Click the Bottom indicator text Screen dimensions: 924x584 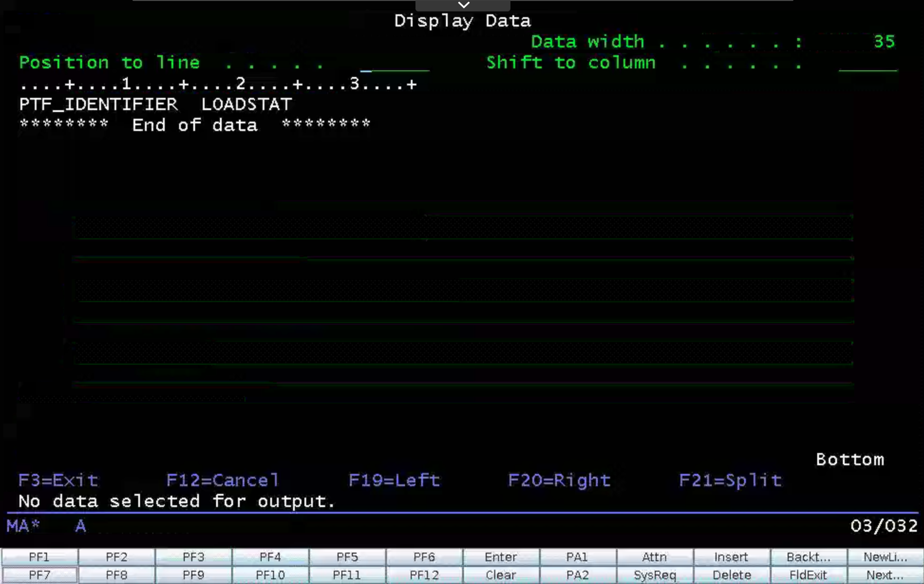850,460
